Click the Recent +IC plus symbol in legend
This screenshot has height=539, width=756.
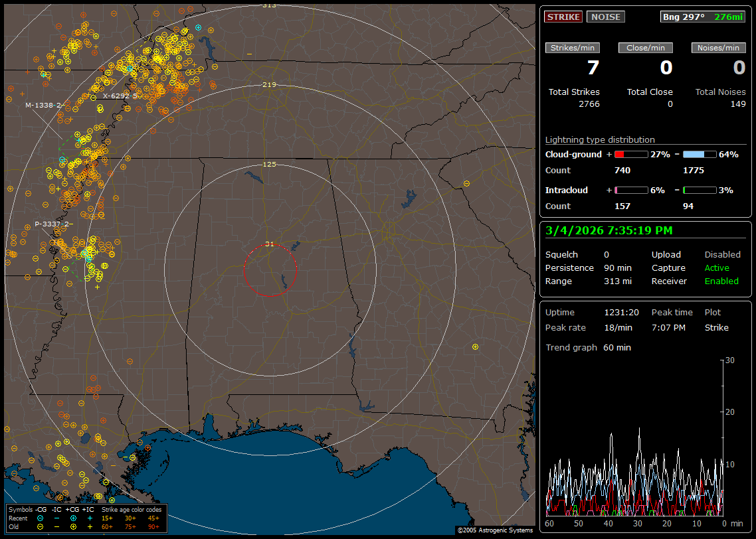pyautogui.click(x=90, y=518)
